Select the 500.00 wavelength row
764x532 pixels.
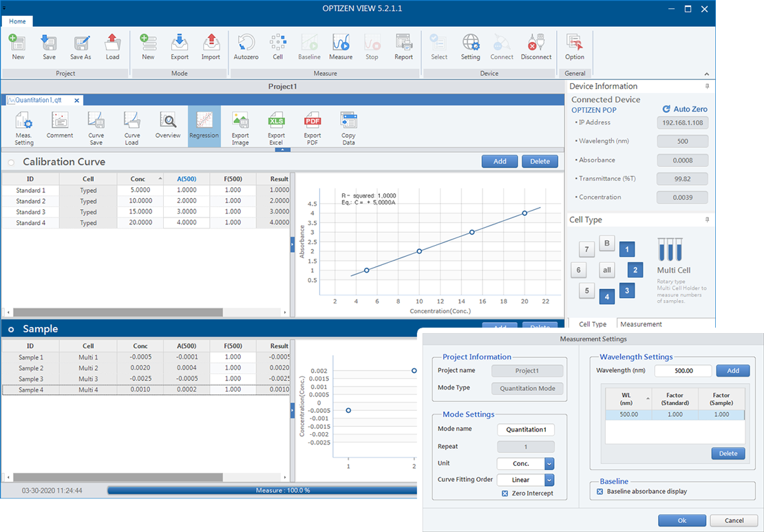675,414
